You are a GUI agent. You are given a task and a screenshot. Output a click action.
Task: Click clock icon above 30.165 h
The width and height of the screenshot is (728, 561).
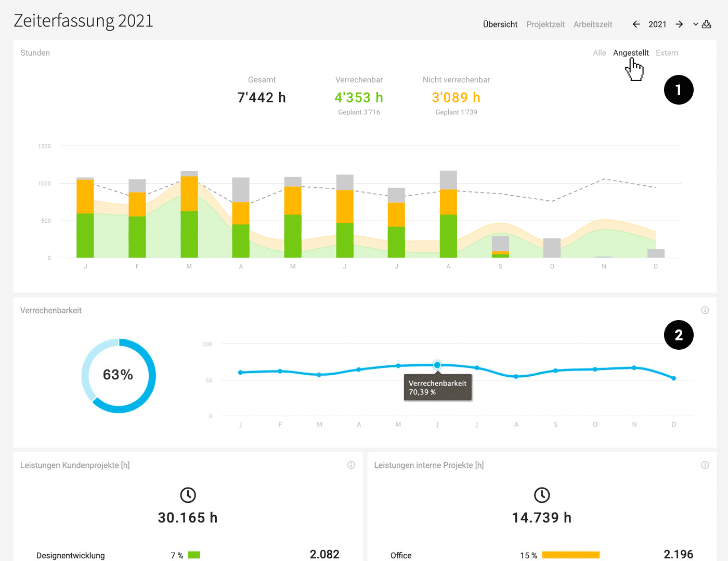pyautogui.click(x=188, y=495)
